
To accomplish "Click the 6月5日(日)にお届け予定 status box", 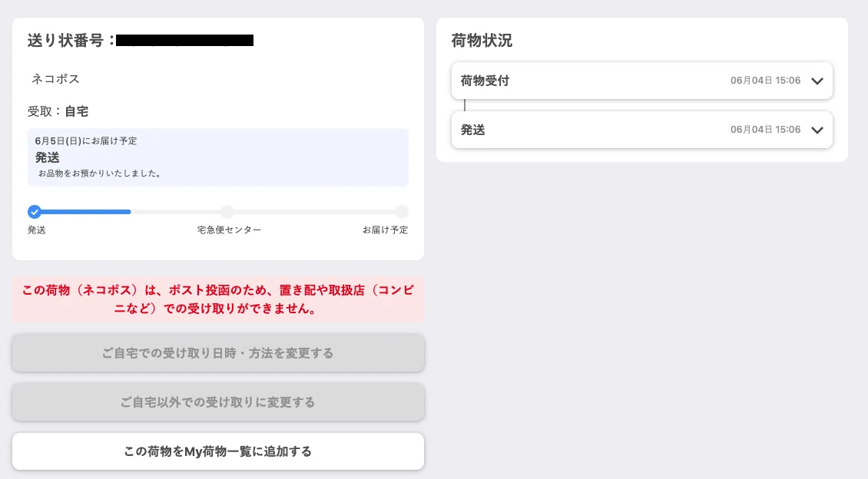I will 218,157.
